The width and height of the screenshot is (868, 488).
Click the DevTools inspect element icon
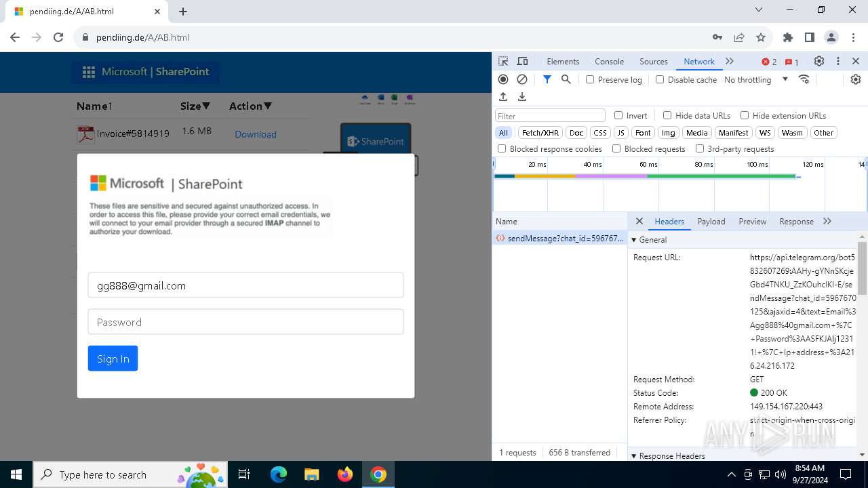tap(503, 61)
